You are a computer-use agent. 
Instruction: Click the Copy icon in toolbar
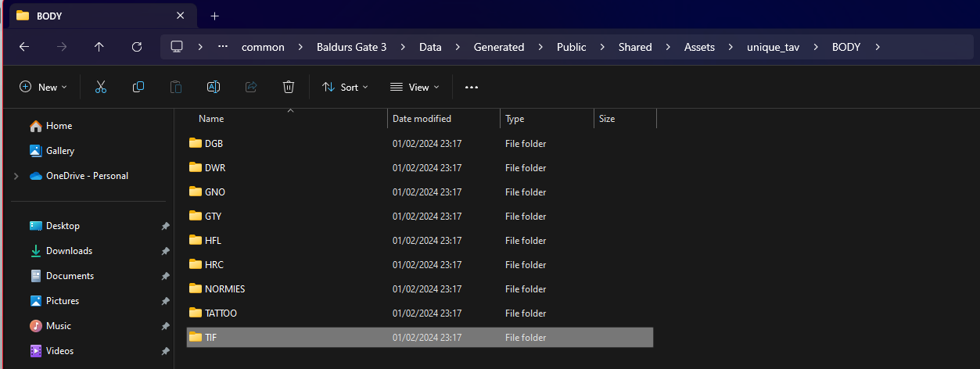[x=138, y=88]
